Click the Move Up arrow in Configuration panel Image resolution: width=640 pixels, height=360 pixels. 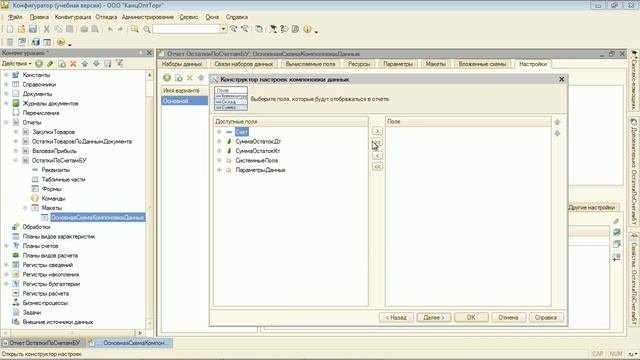(x=84, y=64)
